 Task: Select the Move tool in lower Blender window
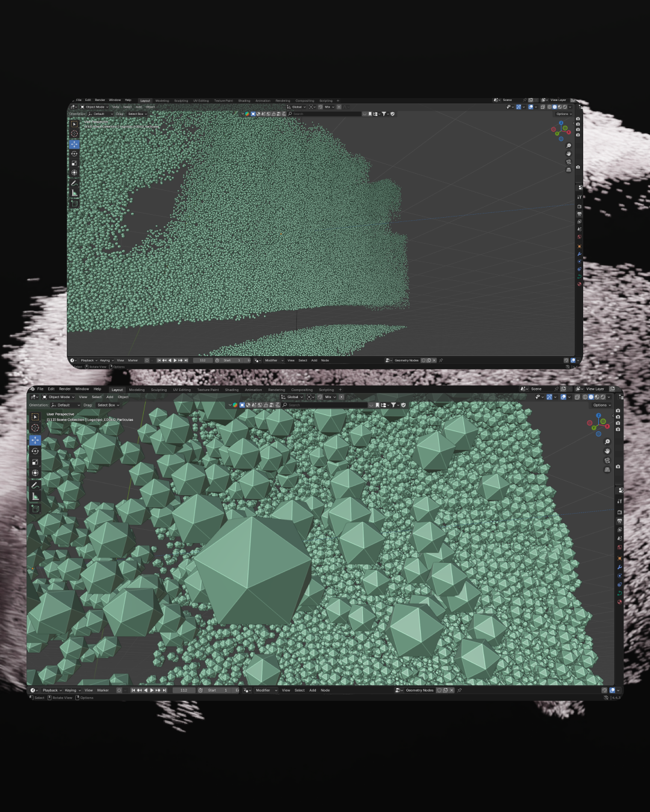[x=35, y=440]
